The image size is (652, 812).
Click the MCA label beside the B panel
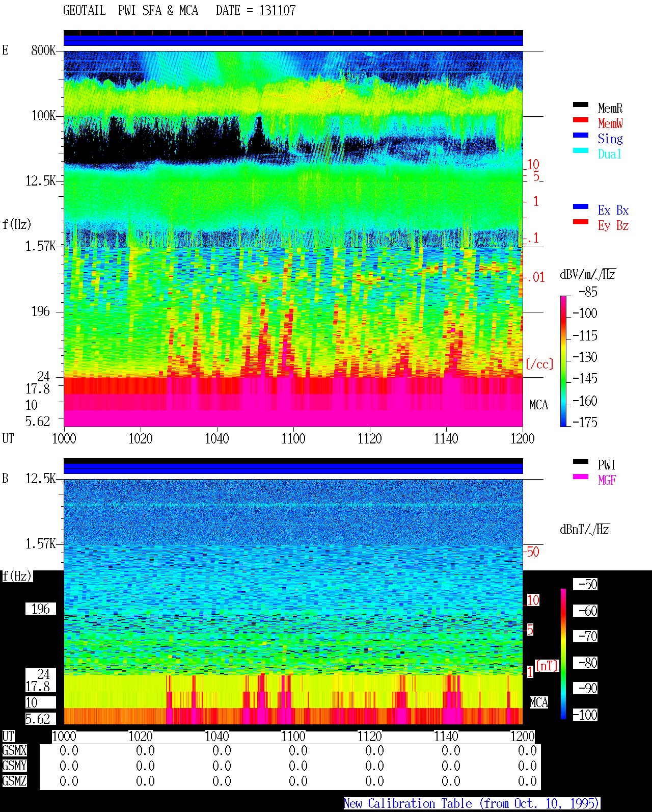point(539,703)
